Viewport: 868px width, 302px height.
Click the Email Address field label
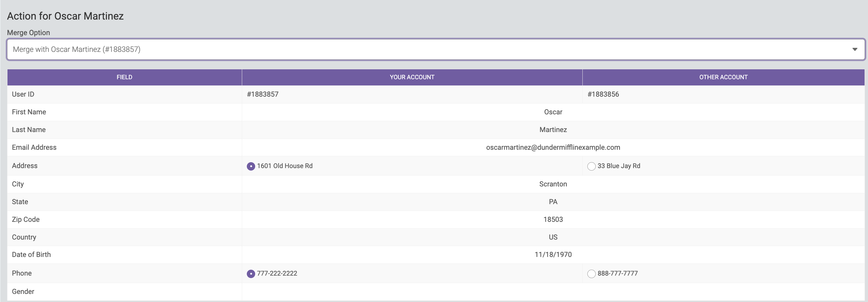tap(34, 147)
